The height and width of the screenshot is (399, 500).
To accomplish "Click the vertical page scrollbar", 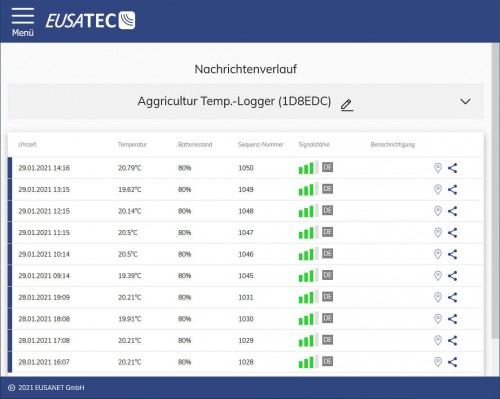I will pos(496,190).
